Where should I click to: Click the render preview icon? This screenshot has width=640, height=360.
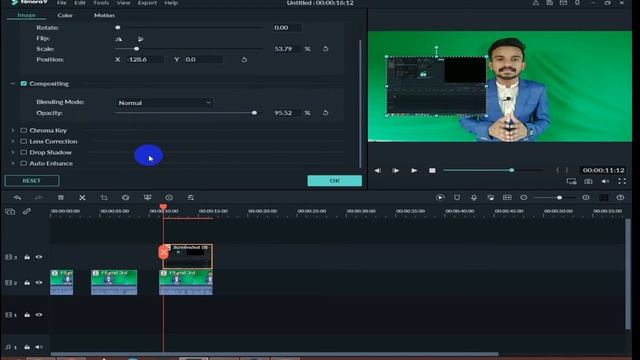tap(440, 198)
